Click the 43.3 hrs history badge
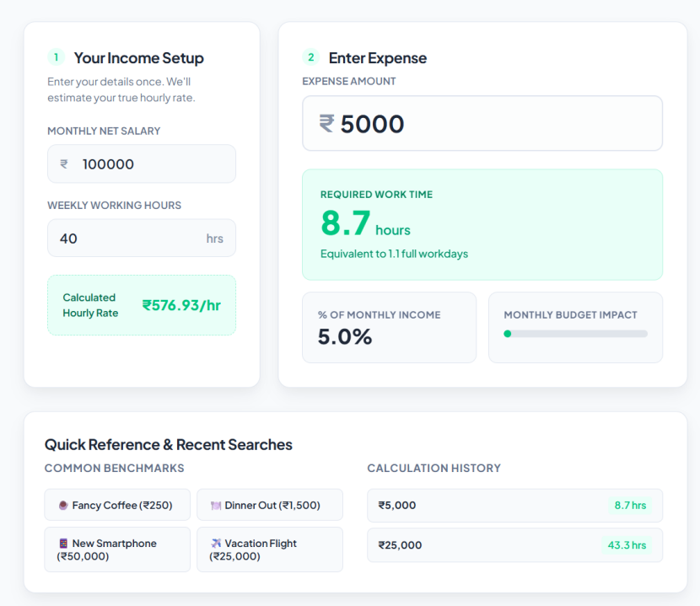The height and width of the screenshot is (606, 700). pos(627,544)
